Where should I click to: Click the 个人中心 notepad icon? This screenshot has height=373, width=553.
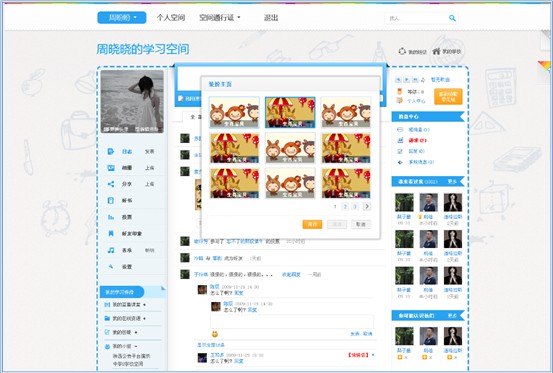(x=400, y=101)
